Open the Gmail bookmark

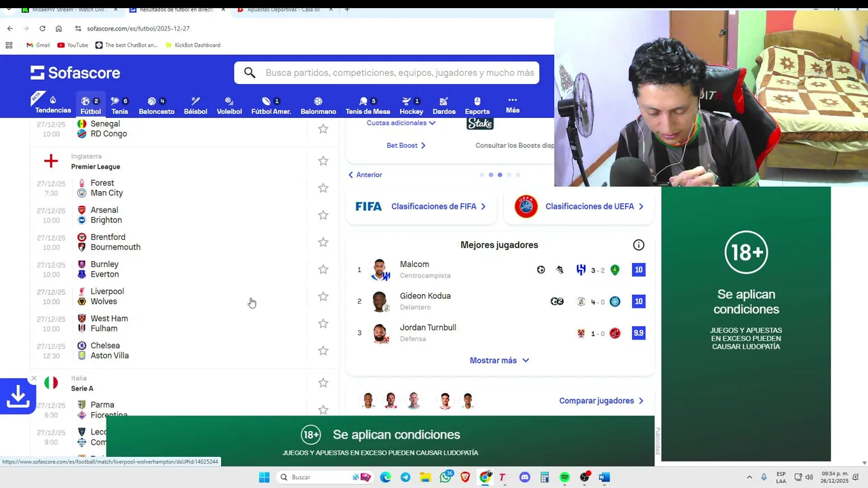(x=38, y=45)
